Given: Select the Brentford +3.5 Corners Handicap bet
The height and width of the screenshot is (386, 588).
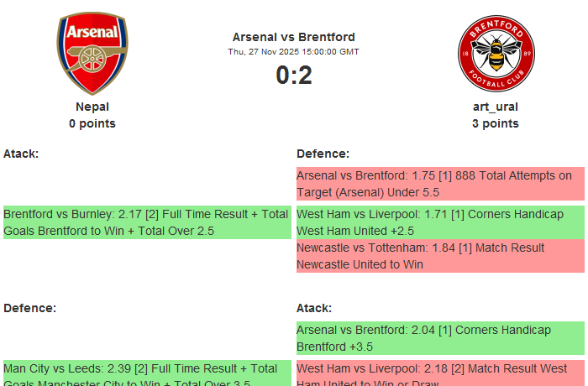Looking at the screenshot, I should coord(440,338).
